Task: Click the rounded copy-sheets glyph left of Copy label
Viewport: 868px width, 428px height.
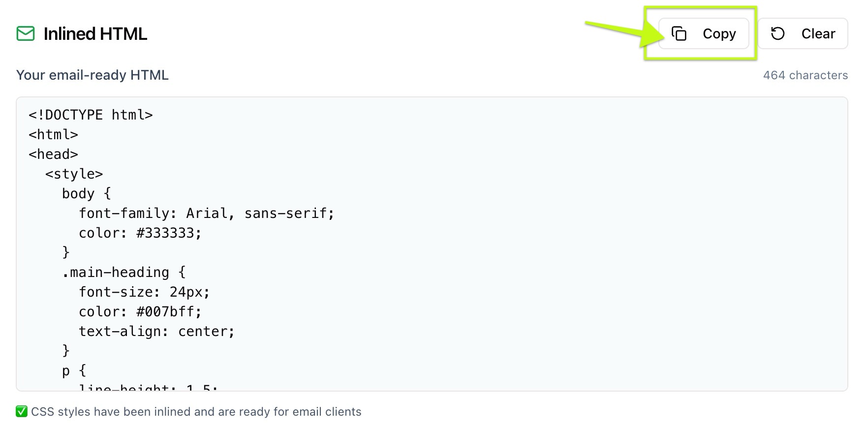Action: [x=681, y=33]
